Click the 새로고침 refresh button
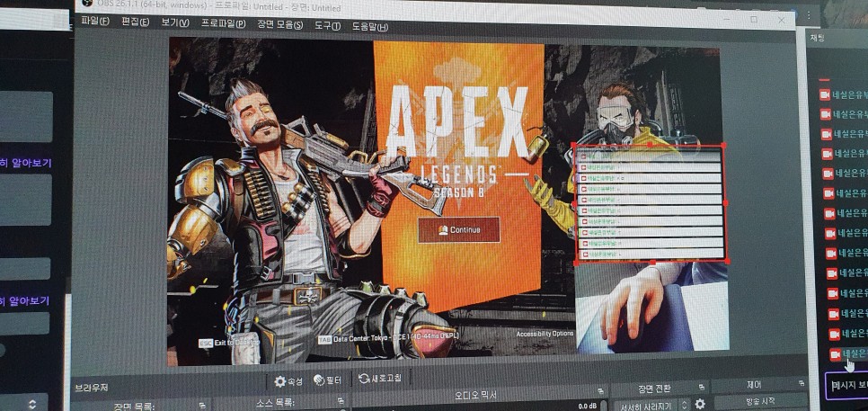This screenshot has height=411, width=868. click(380, 379)
